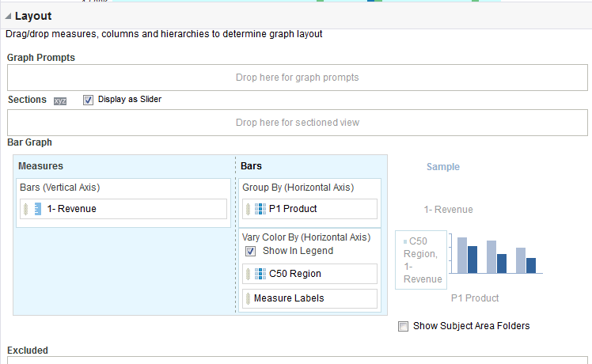Click the C50 Region column icon
Screen dimensions: 592x364
click(x=260, y=274)
